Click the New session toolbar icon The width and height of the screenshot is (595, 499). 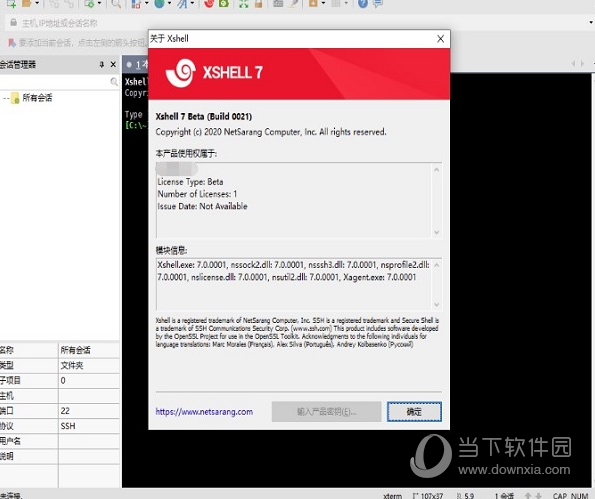click(11, 4)
